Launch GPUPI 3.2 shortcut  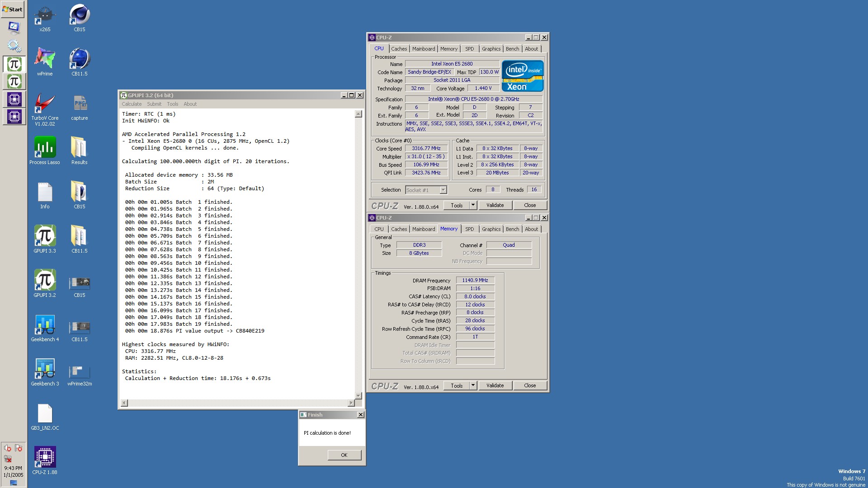click(x=45, y=283)
